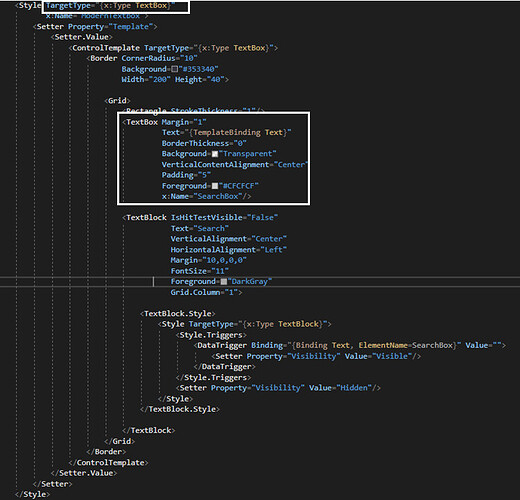Click the closing </Grid> tag
This screenshot has width=520, height=500.
coord(120,441)
